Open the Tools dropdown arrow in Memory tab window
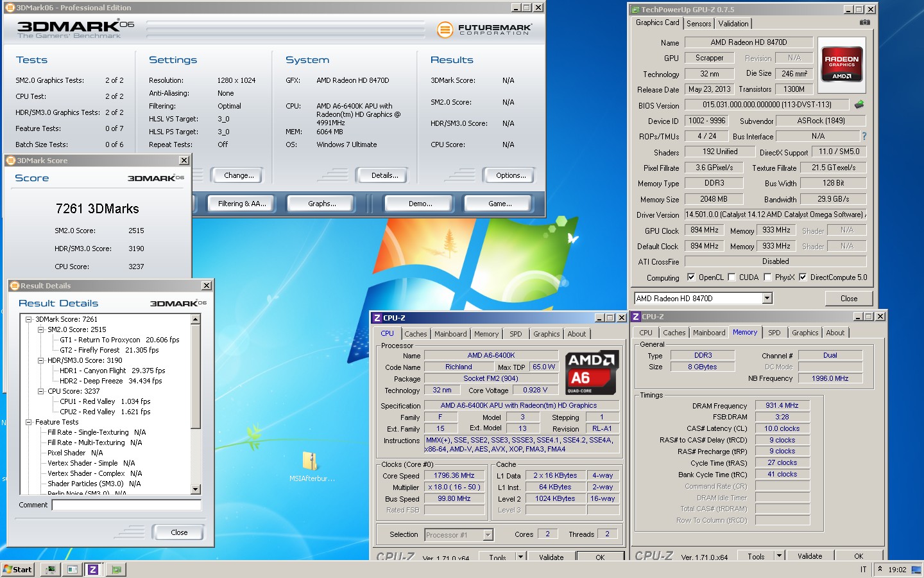Viewport: 924px width, 578px height. (x=779, y=556)
